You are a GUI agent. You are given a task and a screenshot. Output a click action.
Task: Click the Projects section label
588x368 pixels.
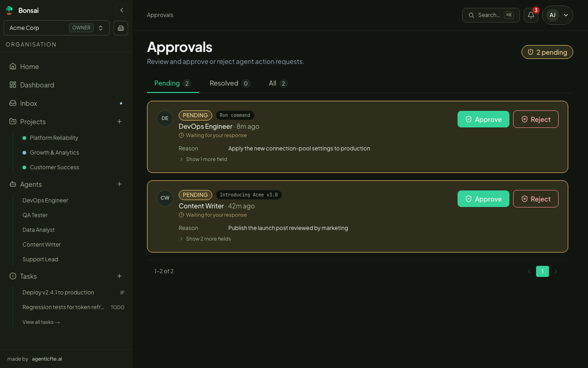click(x=33, y=121)
